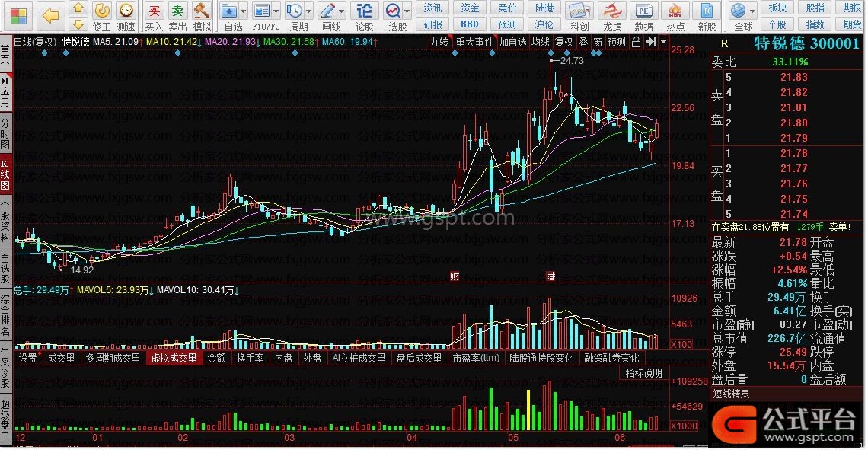Viewport: 868px width, 450px height.
Task: Switch to the 多周期成交量 tab
Action: tap(113, 358)
